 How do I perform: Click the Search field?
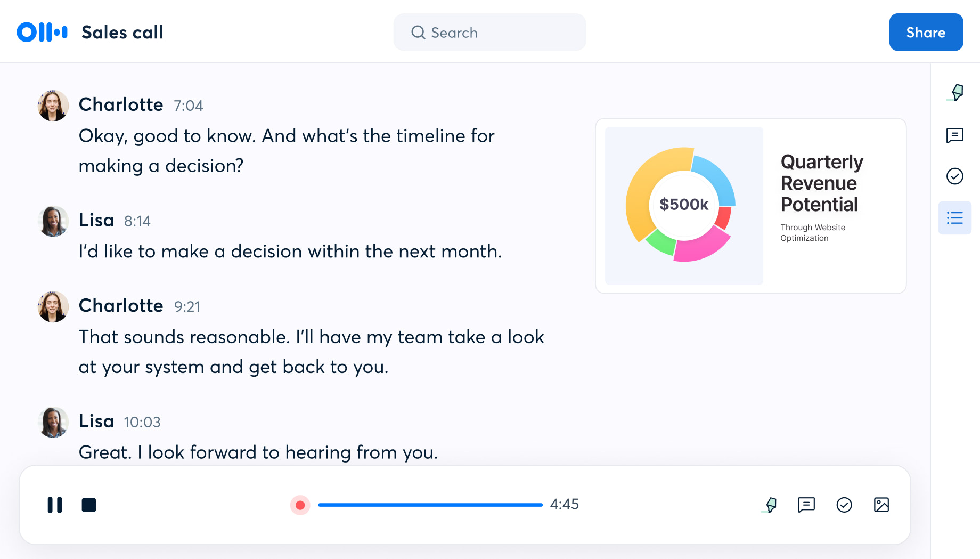489,32
